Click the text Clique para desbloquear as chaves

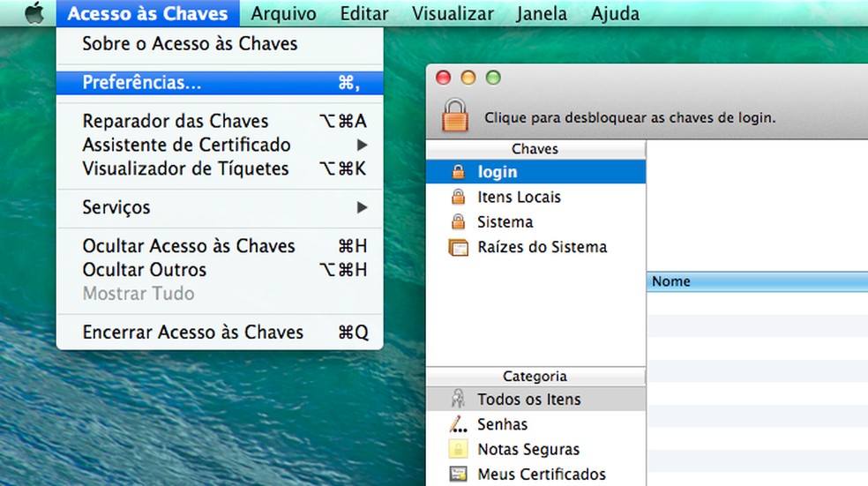(630, 117)
